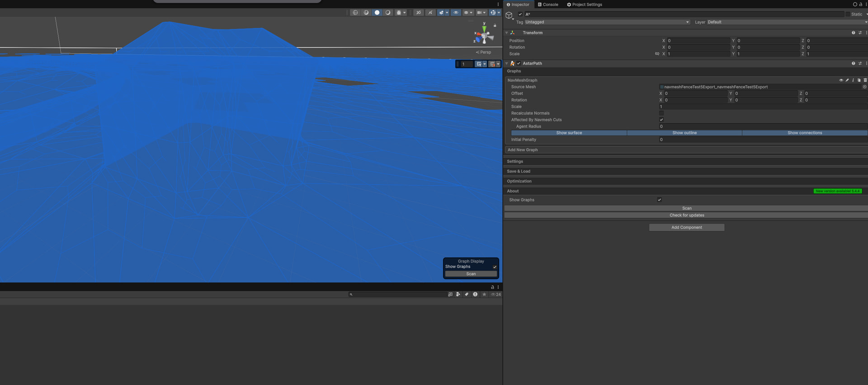Switch to the Console tab
This screenshot has width=868, height=385.
tap(547, 5)
